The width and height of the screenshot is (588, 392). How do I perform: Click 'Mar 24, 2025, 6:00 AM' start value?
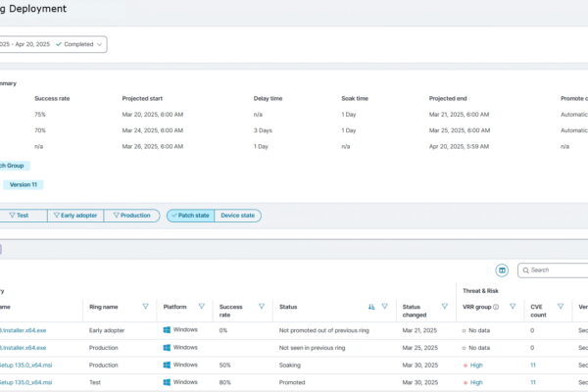pos(153,130)
